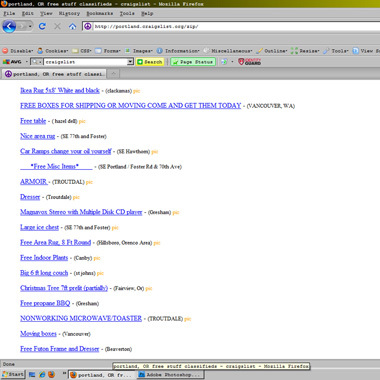
Task: Open the Help menu
Action: (147, 13)
